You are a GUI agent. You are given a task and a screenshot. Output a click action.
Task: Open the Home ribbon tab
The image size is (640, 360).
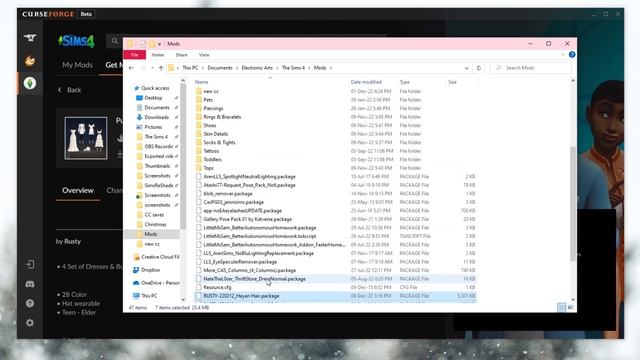158,55
